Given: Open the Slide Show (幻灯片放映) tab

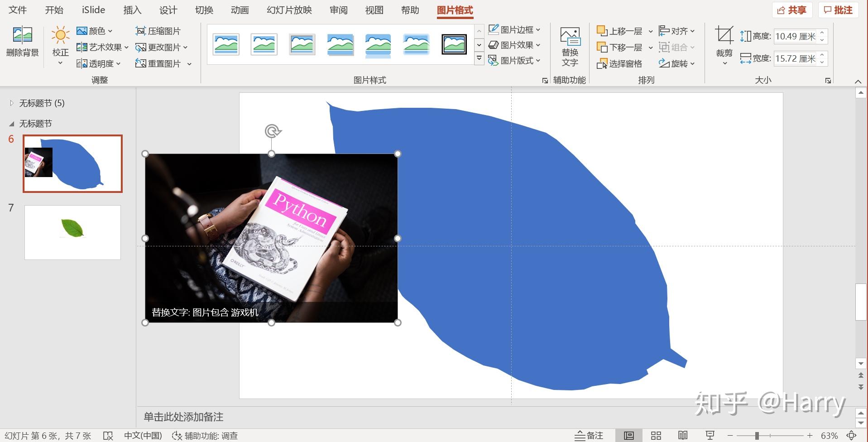Looking at the screenshot, I should click(289, 10).
